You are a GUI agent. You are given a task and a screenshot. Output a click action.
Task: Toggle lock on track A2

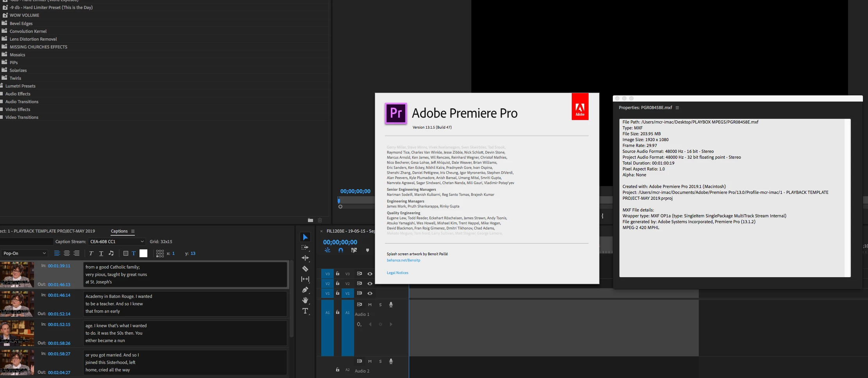click(338, 369)
